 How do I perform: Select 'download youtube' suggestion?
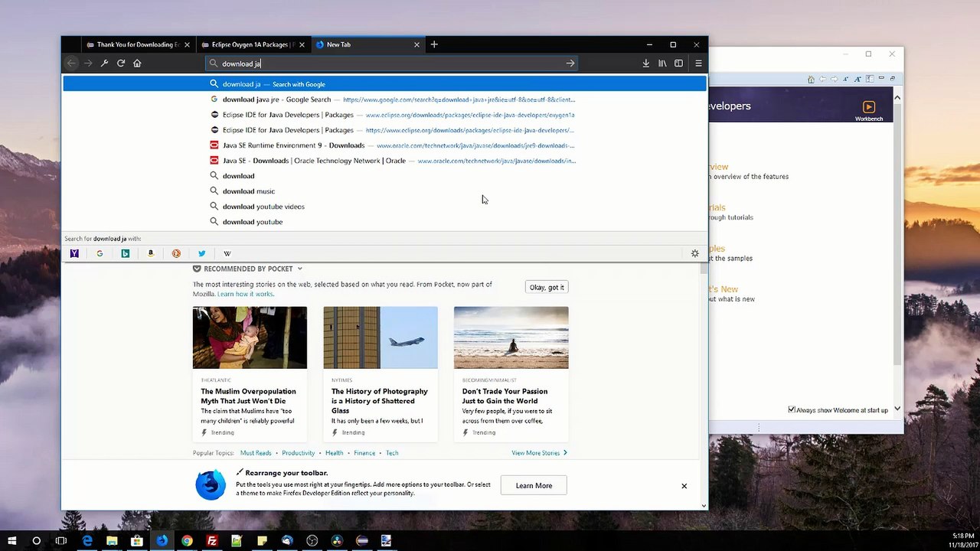click(x=384, y=222)
